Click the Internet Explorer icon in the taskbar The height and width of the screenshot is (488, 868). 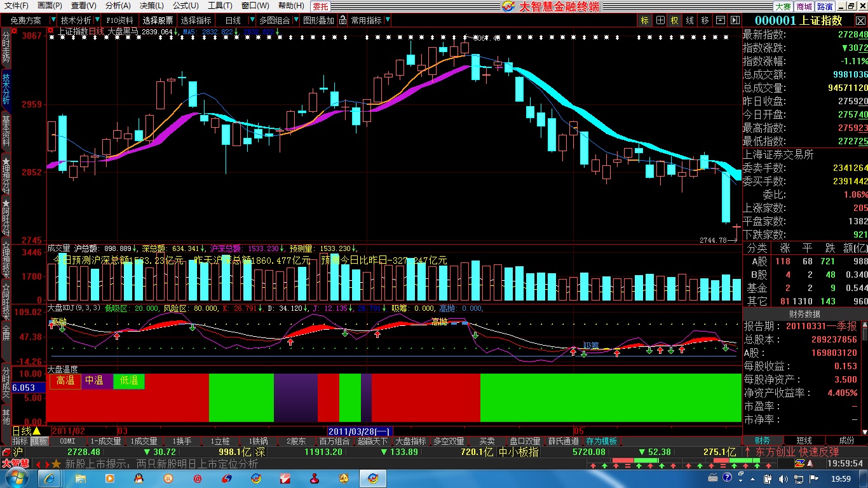point(48,478)
